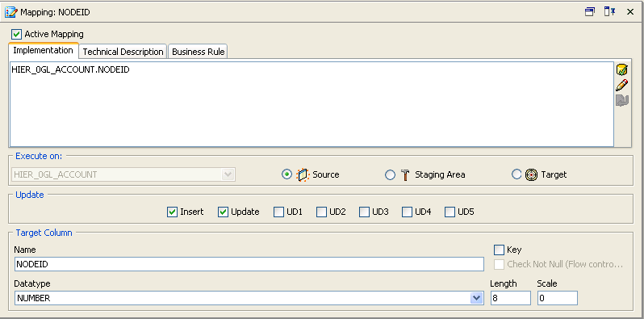
Task: Enable the UD4 checkbox
Action: click(x=407, y=212)
